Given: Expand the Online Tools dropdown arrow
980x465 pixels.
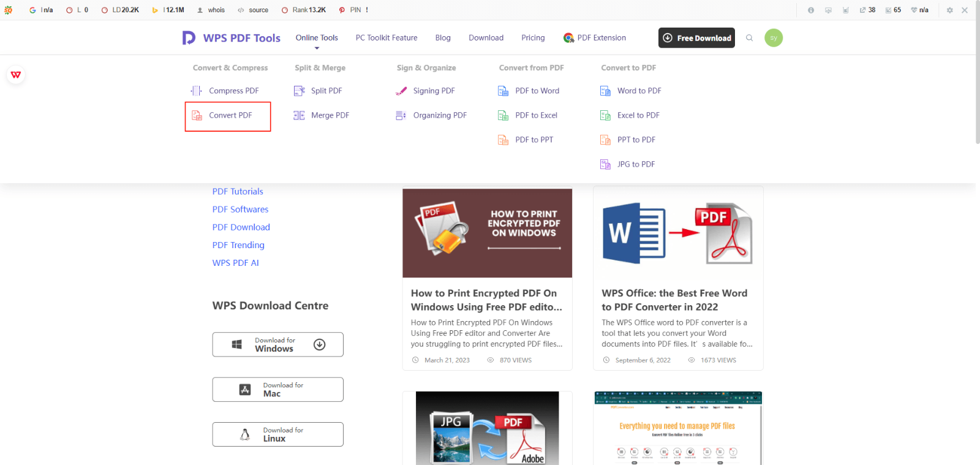Looking at the screenshot, I should 317,48.
